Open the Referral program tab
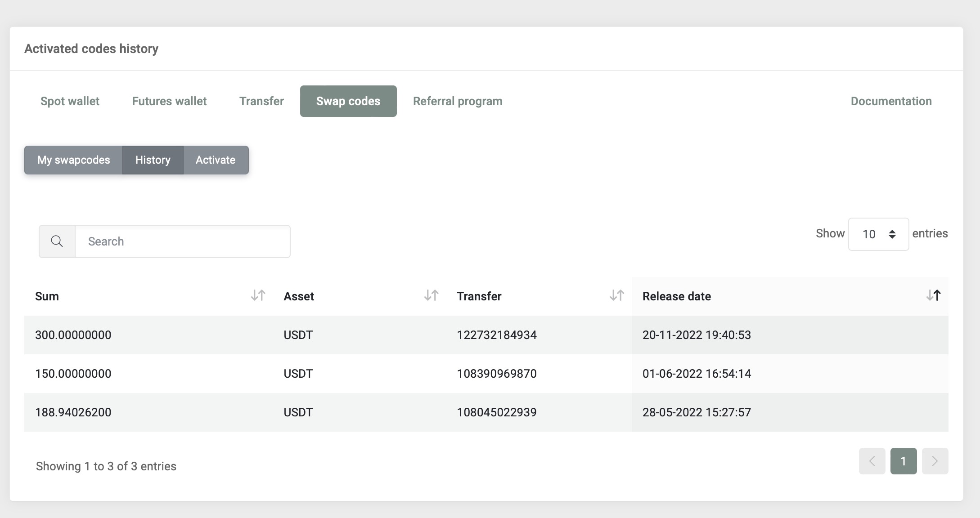 (x=458, y=101)
